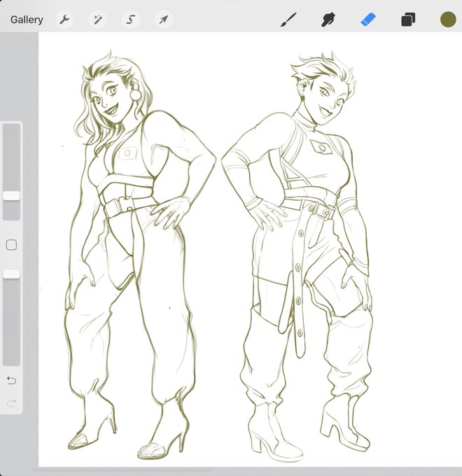
Task: Select the Smudge tool
Action: click(x=328, y=20)
